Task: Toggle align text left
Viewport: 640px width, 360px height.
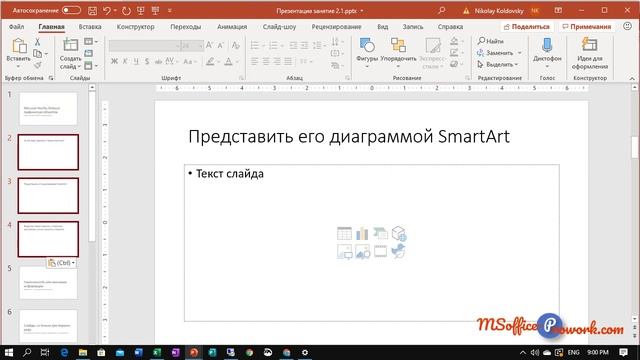Action: (x=255, y=61)
